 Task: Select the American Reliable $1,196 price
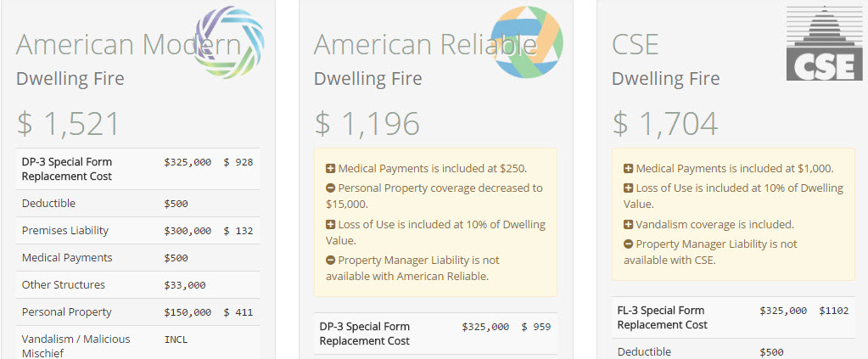(x=367, y=124)
